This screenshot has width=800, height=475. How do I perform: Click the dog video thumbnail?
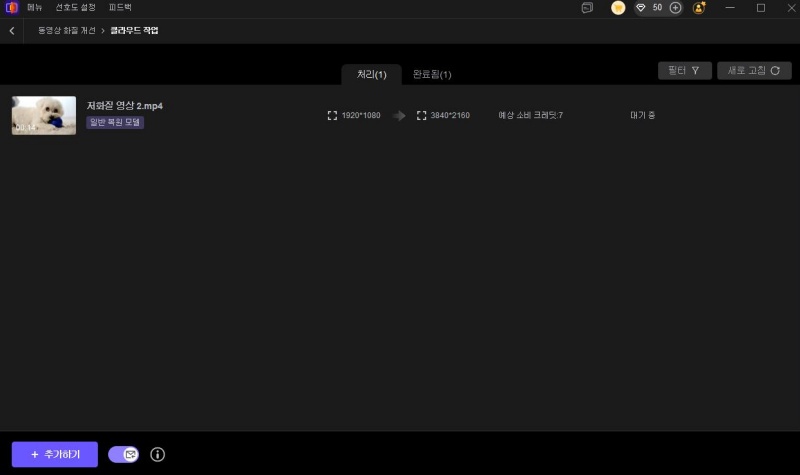[x=44, y=115]
